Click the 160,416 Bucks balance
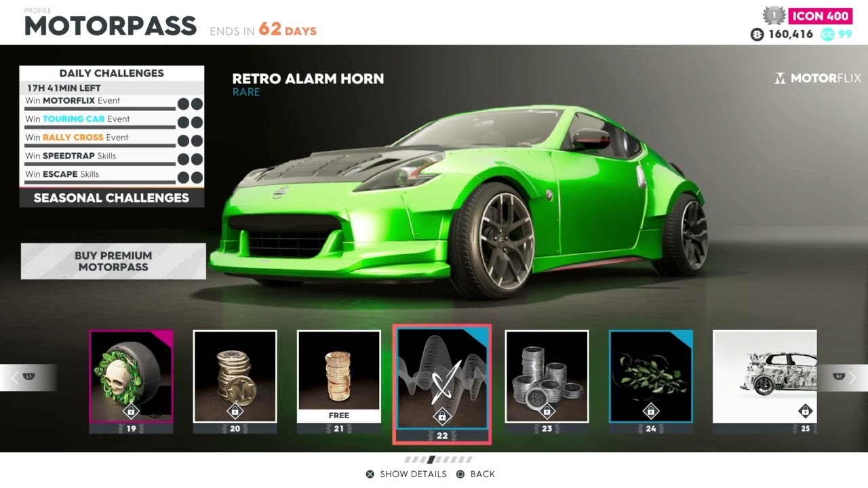 point(791,34)
